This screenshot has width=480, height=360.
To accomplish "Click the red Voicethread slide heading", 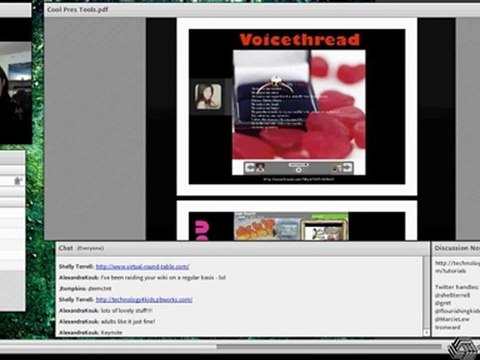I will 300,40.
